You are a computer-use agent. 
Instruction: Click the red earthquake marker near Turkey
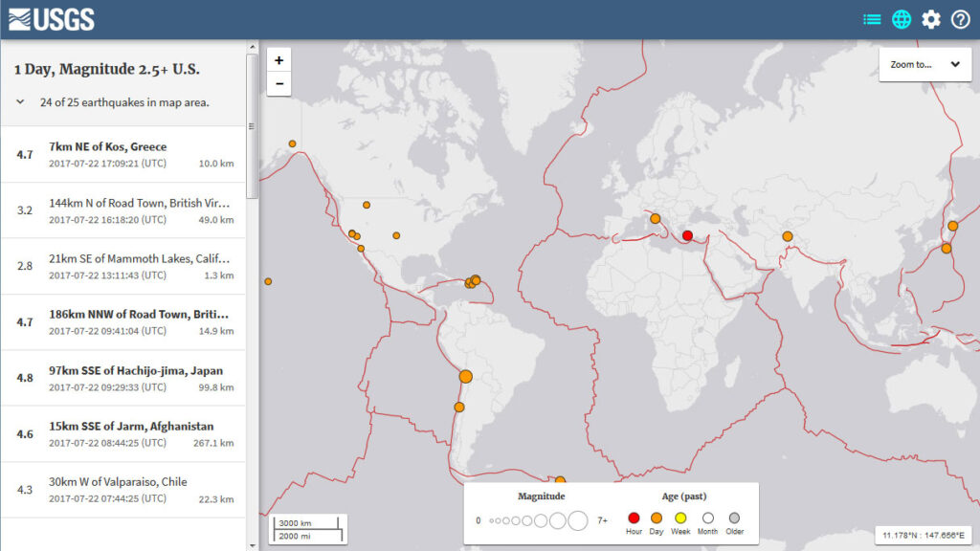[x=687, y=235]
